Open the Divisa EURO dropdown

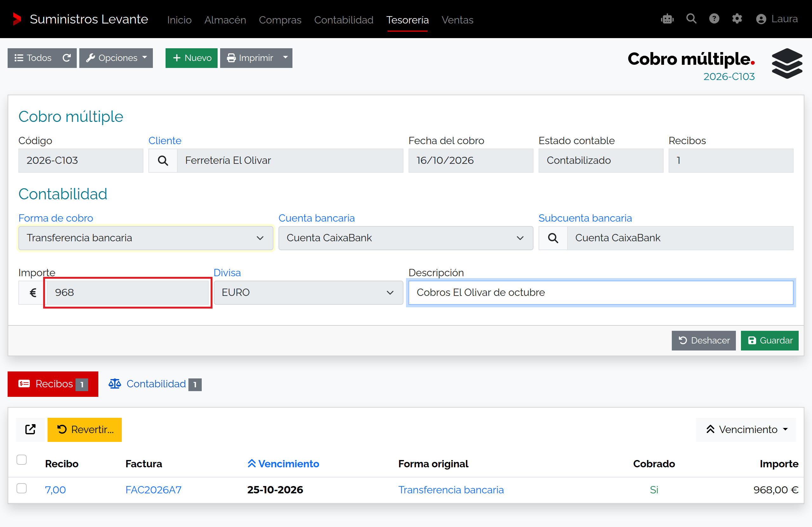(x=308, y=293)
